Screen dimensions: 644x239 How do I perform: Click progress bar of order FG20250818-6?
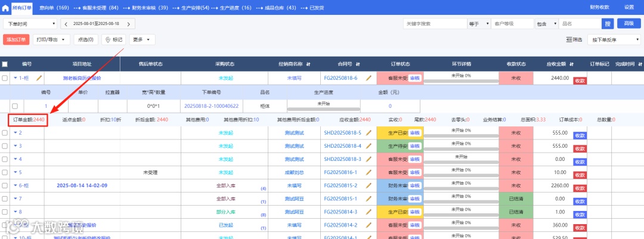click(461, 81)
